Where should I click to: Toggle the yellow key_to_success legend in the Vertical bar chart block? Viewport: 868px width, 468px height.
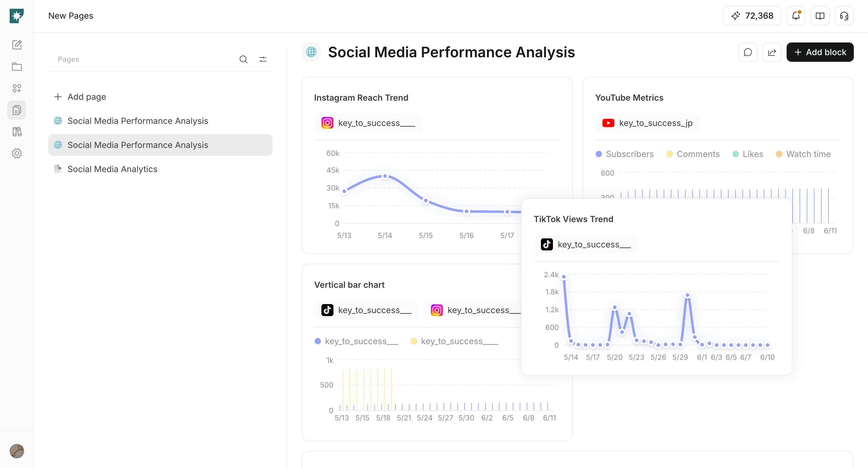point(454,341)
